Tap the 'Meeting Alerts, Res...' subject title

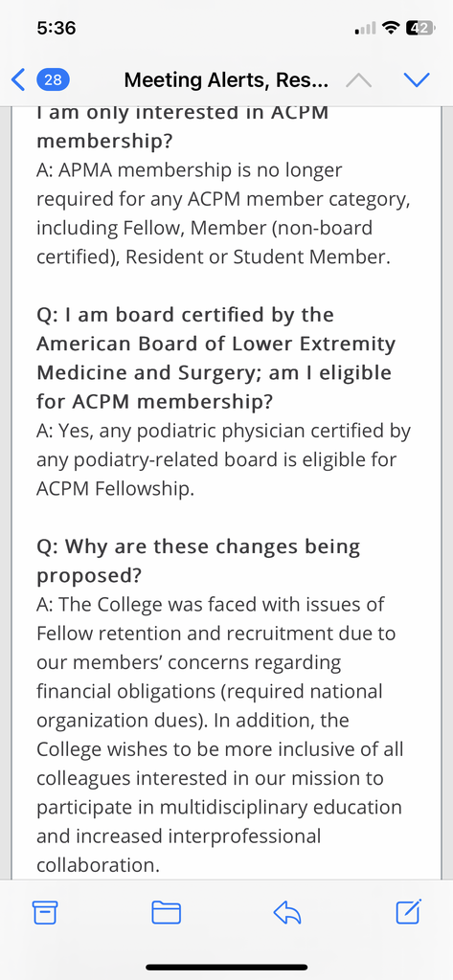228,80
